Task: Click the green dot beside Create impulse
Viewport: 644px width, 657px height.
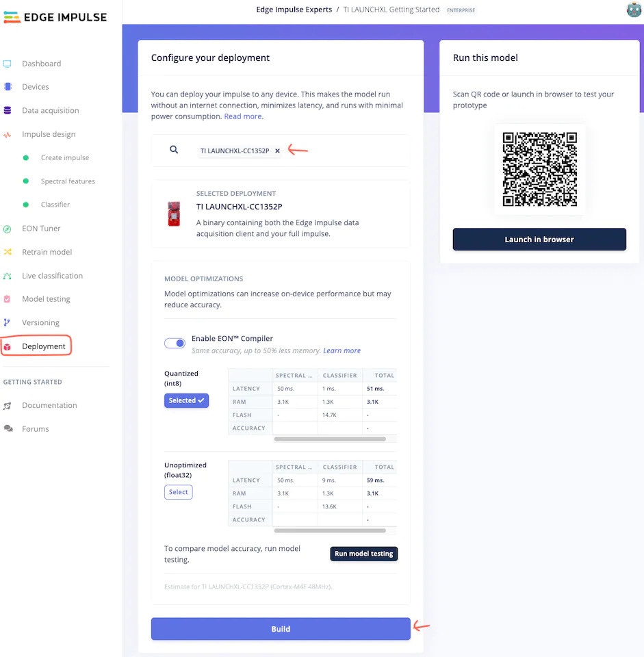Action: 26,157
